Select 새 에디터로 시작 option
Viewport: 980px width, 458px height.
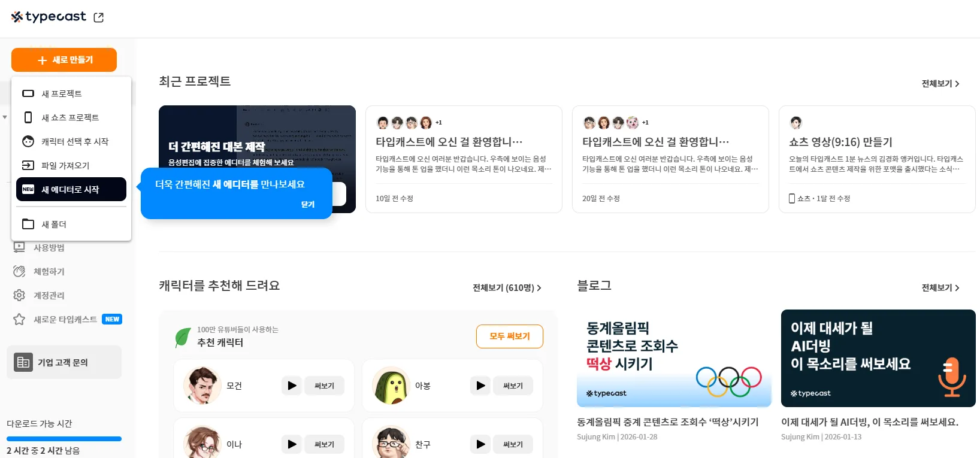point(71,189)
